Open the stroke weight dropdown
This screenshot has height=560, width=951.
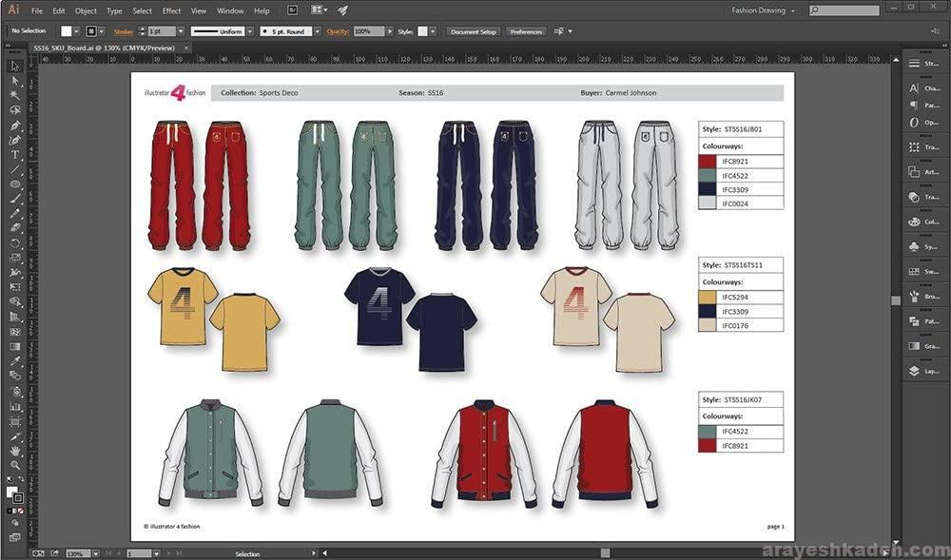pos(181,31)
